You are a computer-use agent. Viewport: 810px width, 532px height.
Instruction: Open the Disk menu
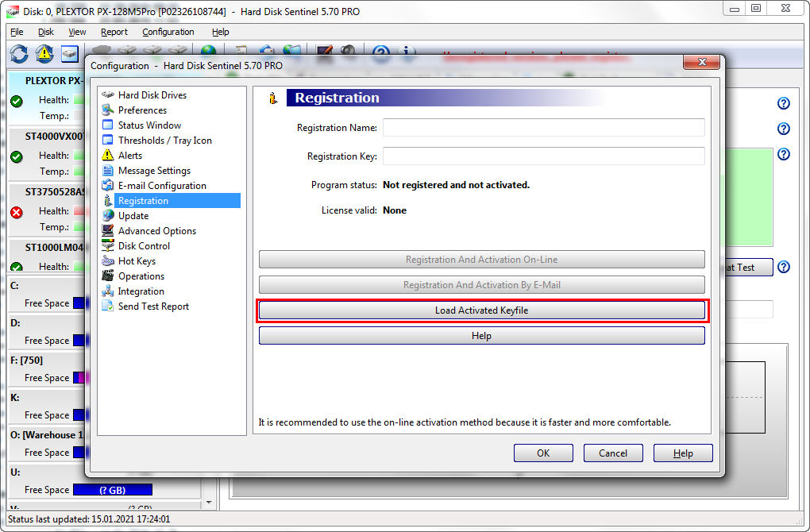click(45, 32)
